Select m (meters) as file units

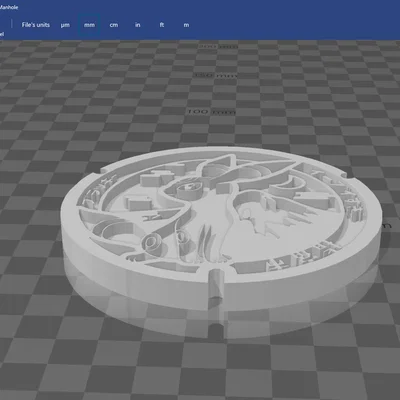(186, 25)
